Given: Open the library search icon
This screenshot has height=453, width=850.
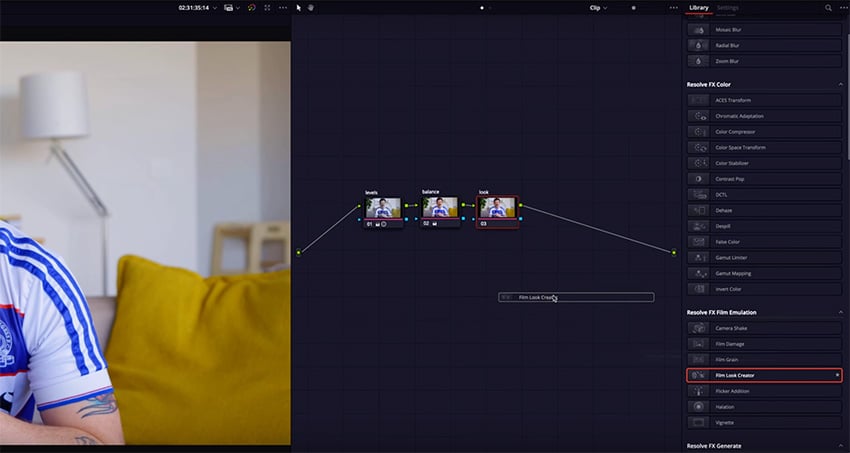Looking at the screenshot, I should point(828,8).
